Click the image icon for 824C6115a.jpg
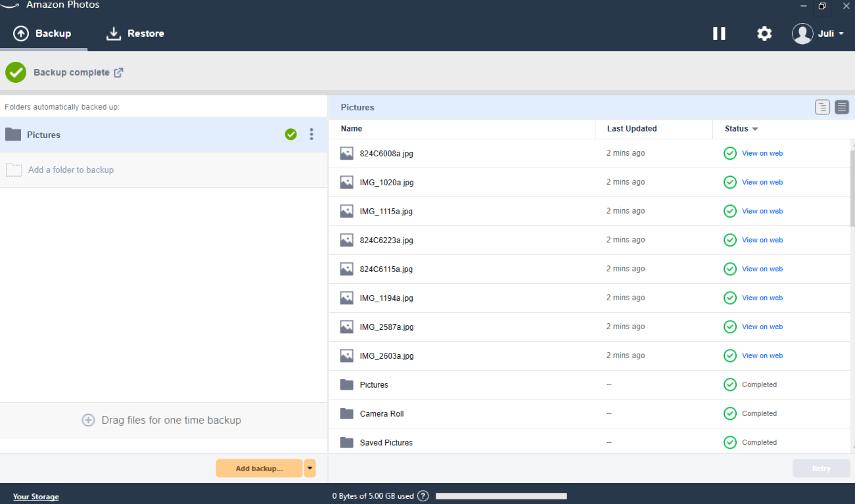Screen dimensions: 855x504 (347, 269)
